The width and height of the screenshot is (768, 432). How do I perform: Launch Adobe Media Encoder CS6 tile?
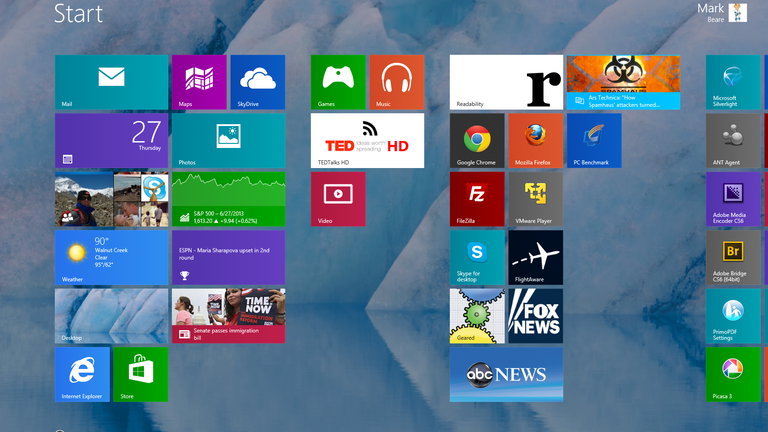pos(733,199)
